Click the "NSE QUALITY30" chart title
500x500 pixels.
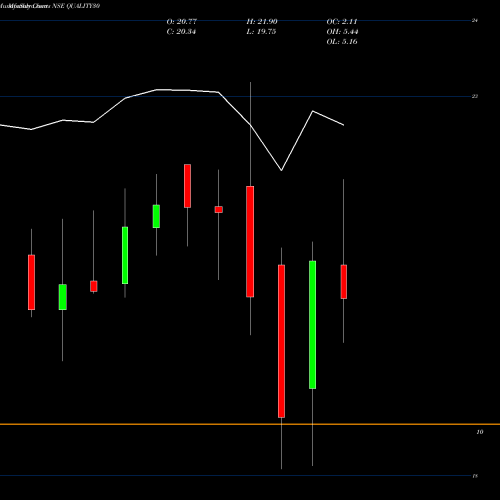coord(76,6)
